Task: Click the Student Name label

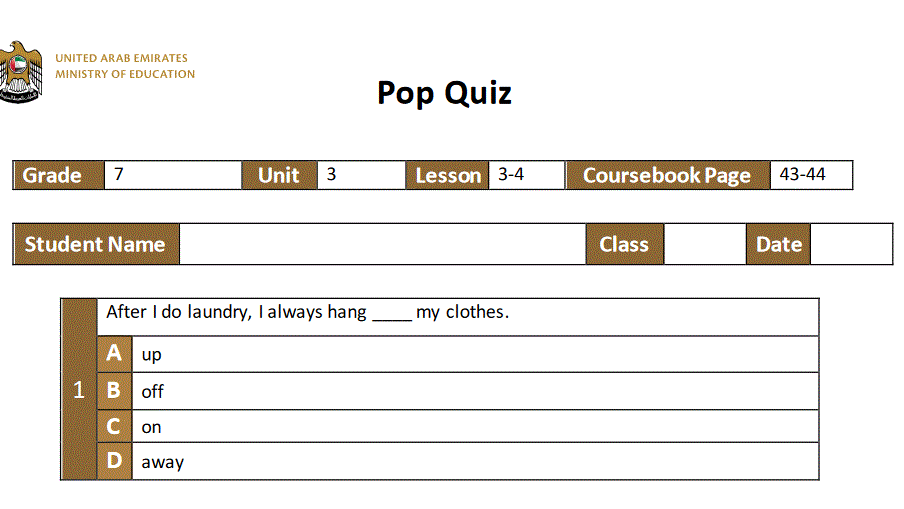Action: pyautogui.click(x=95, y=244)
